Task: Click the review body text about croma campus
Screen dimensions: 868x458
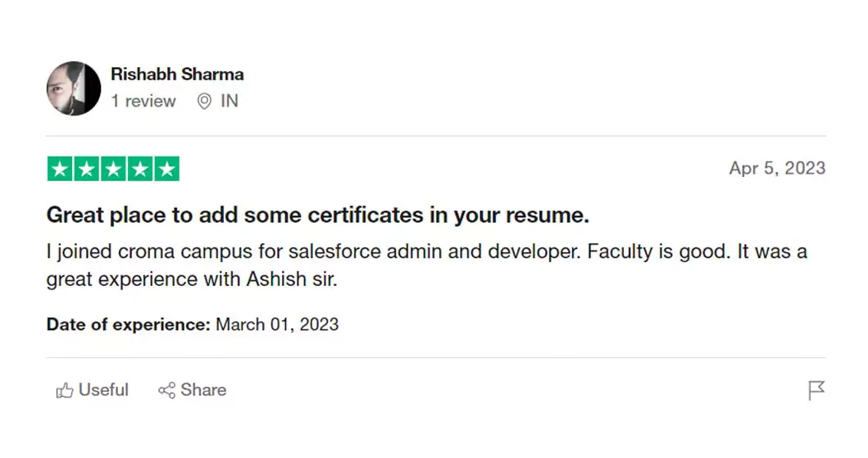Action: tap(426, 265)
